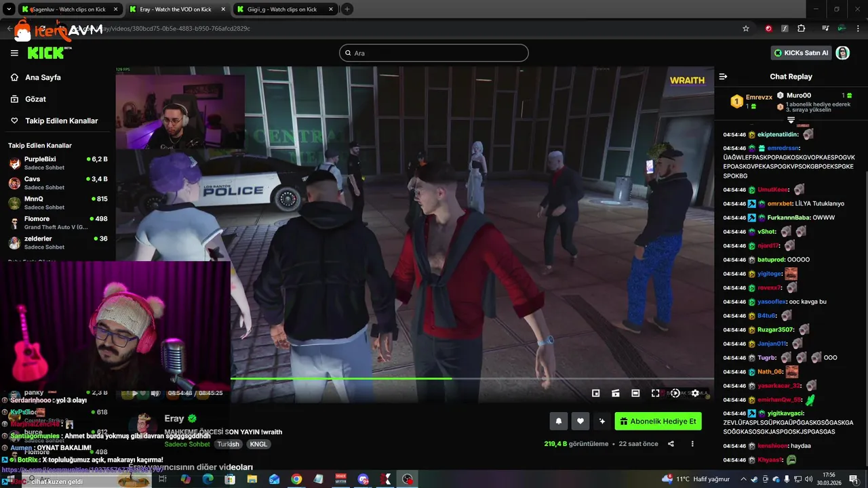Click the clip creation icon

[x=616, y=393]
